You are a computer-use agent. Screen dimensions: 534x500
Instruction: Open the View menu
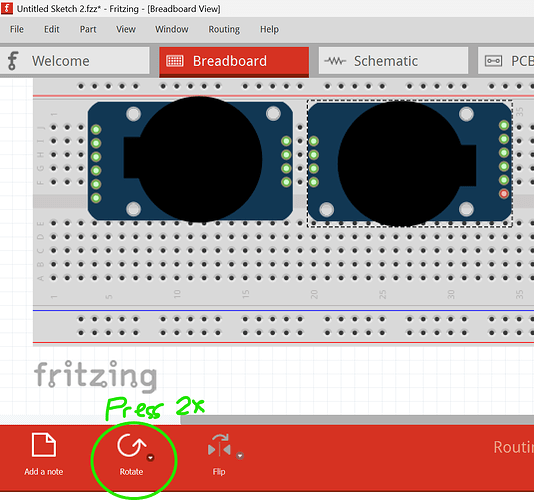point(126,29)
